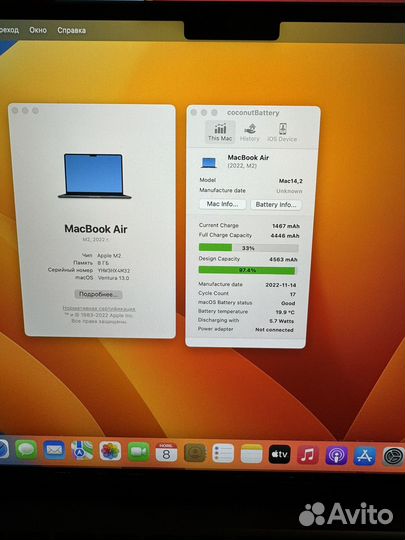Select the 2022-11-14 manufacture date
Viewport: 405px width, 540px height.
point(281,285)
